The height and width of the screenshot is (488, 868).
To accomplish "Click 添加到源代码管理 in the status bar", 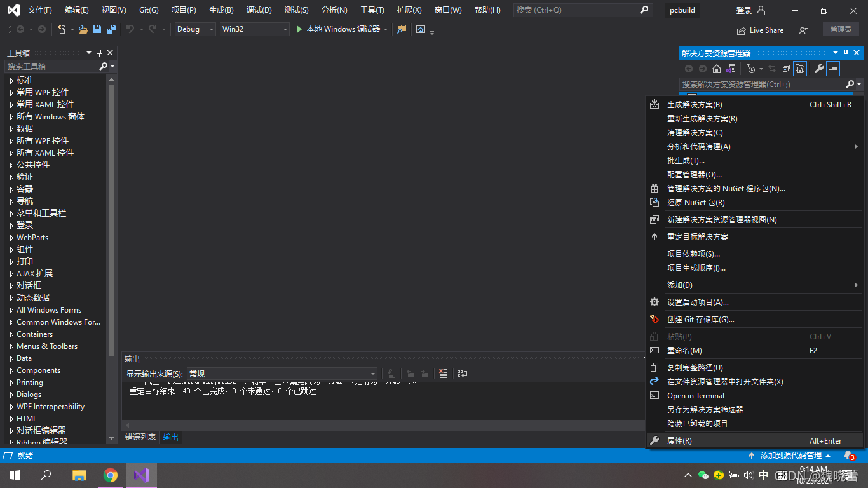I will point(790,455).
